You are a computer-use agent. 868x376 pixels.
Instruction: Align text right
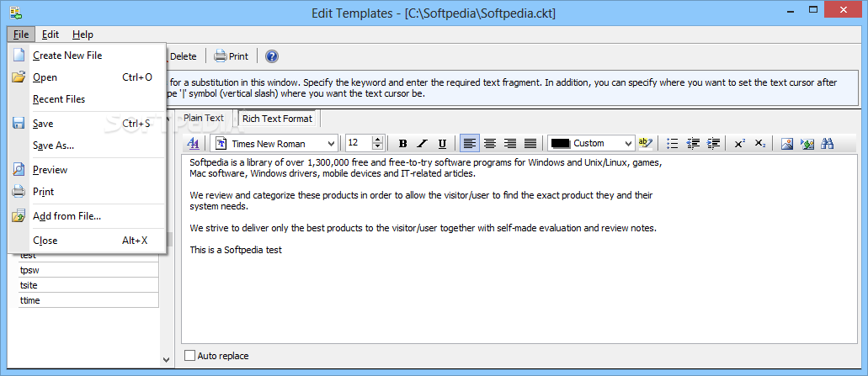tap(510, 144)
